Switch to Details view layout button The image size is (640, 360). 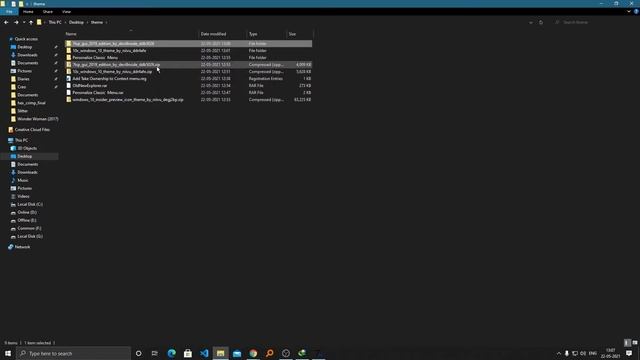(627, 343)
